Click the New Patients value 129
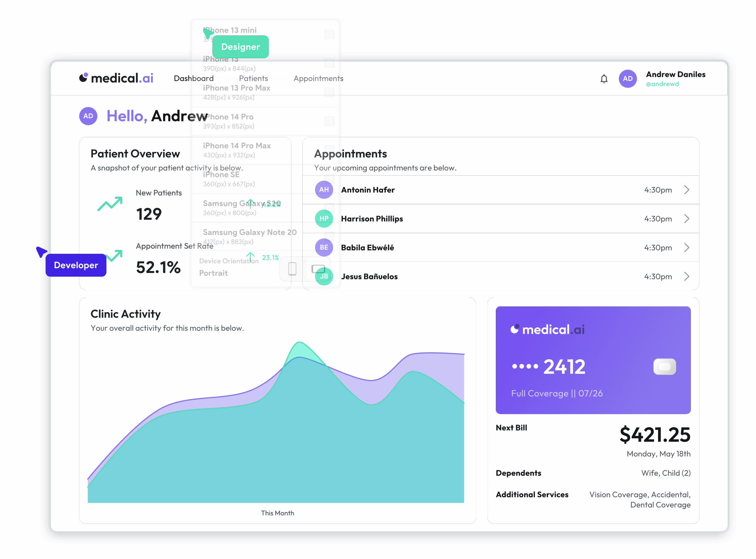The width and height of the screenshot is (756, 559). click(x=149, y=214)
